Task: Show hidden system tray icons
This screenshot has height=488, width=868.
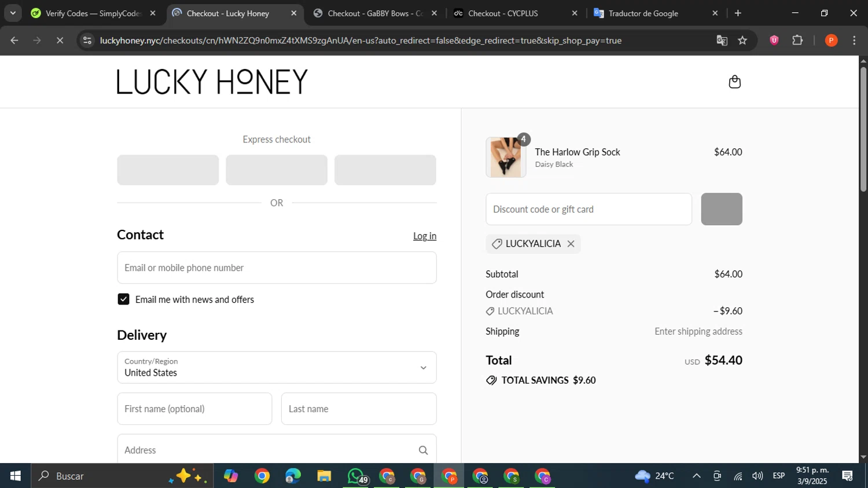Action: [x=697, y=476]
